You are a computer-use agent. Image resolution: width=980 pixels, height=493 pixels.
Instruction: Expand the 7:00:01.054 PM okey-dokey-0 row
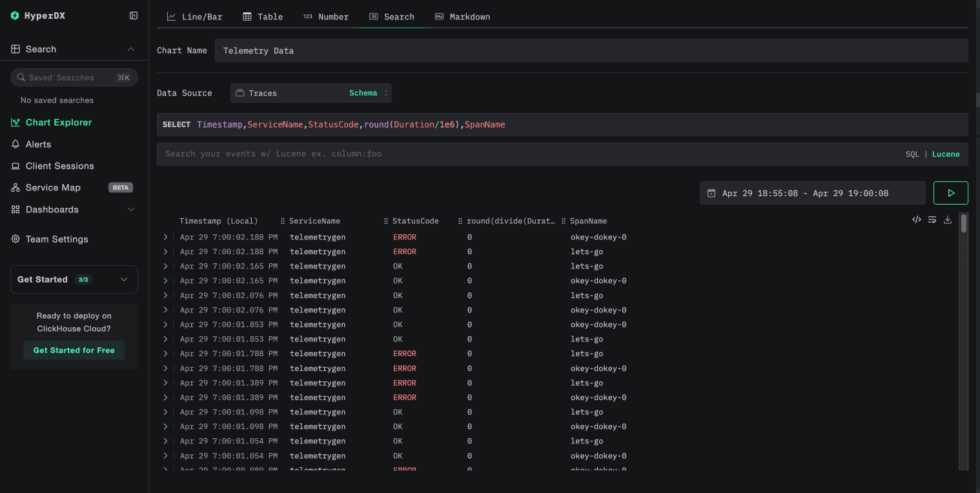pos(165,456)
